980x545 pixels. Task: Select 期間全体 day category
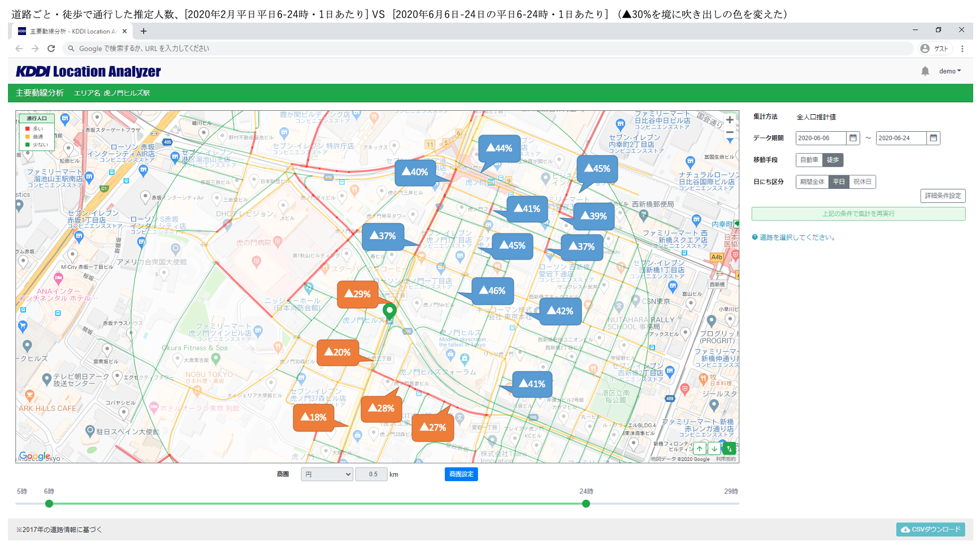click(x=812, y=182)
